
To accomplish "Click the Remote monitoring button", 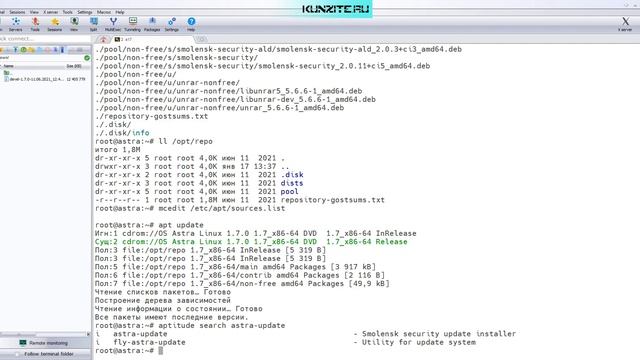I will pyautogui.click(x=45, y=343).
